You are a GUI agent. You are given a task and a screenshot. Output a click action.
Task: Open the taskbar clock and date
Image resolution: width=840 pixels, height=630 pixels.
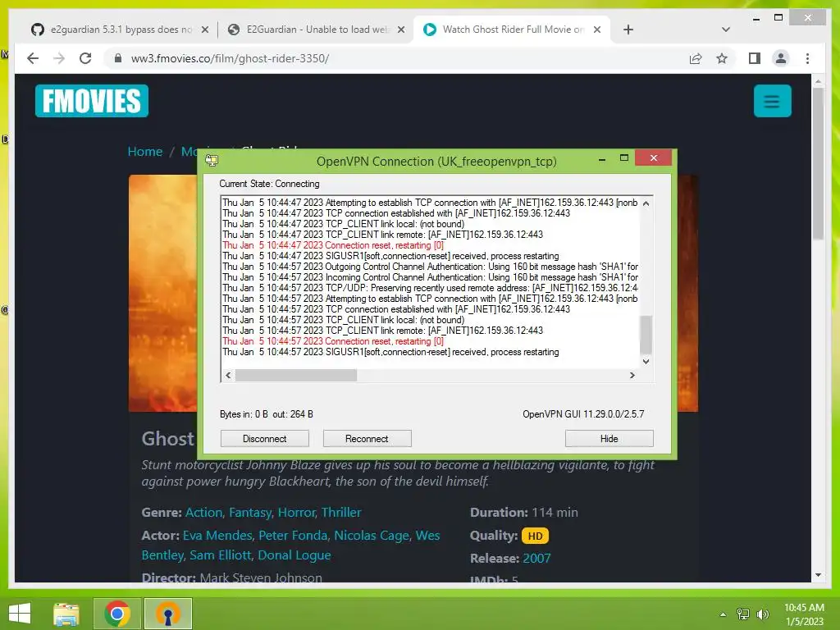point(804,614)
